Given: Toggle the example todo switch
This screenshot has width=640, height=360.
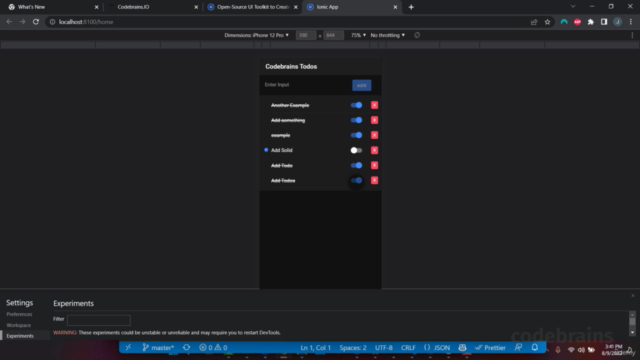Looking at the screenshot, I should click(356, 135).
